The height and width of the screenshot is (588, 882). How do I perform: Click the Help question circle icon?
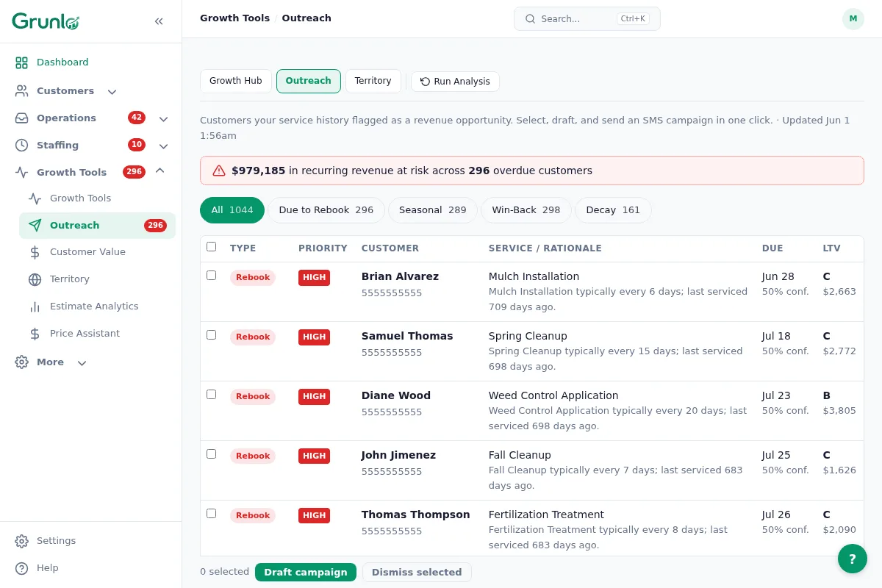click(x=22, y=568)
